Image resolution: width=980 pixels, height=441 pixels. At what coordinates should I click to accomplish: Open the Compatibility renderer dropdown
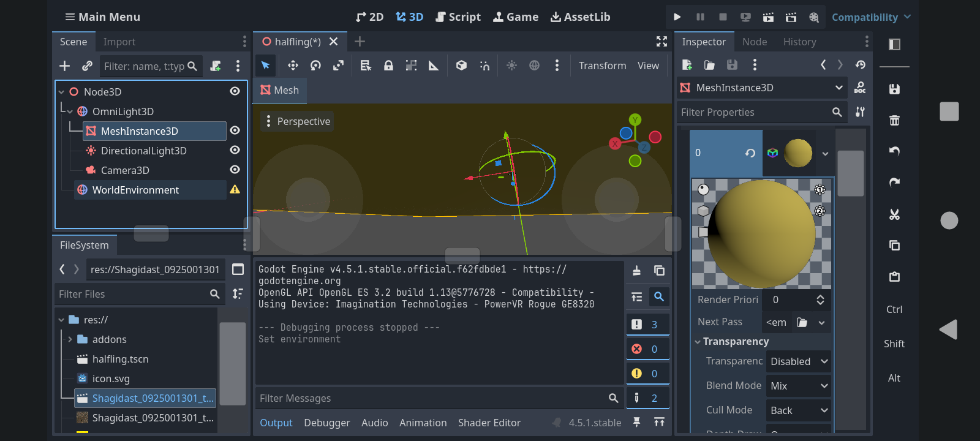[x=870, y=17]
